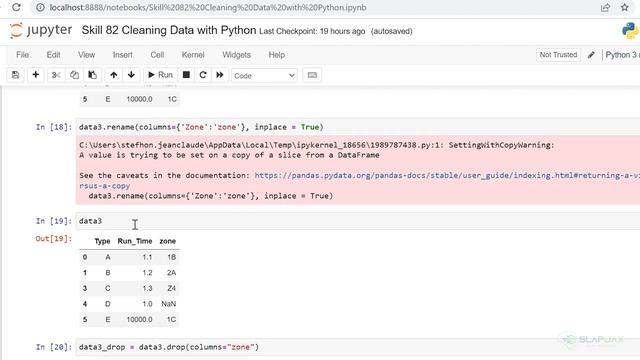Click the In [20] data3_drop code cell
This screenshot has height=360, width=640.
click(x=358, y=347)
